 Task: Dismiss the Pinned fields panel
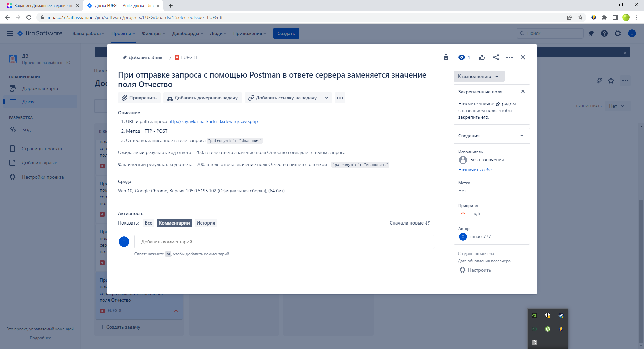(x=523, y=91)
